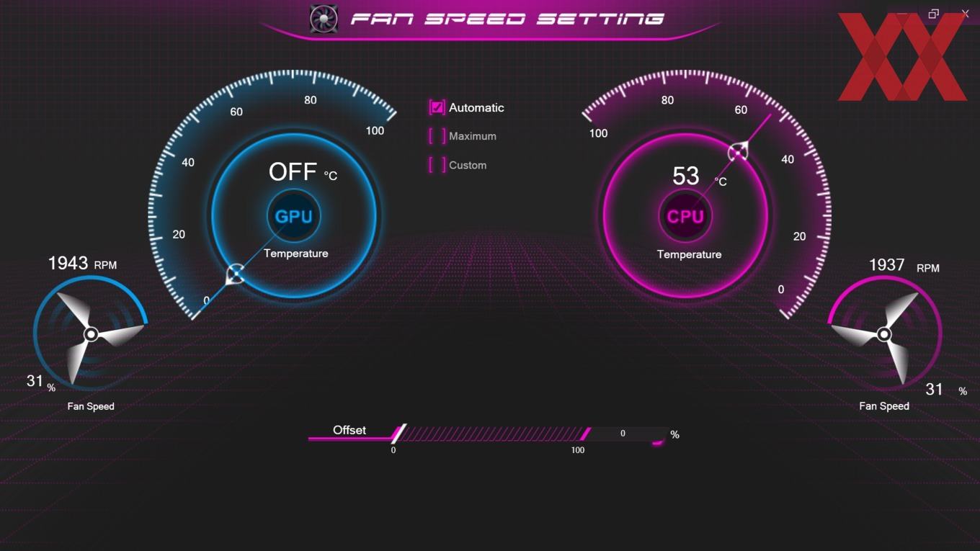Select the Custom label text
This screenshot has width=980, height=551.
click(x=468, y=165)
